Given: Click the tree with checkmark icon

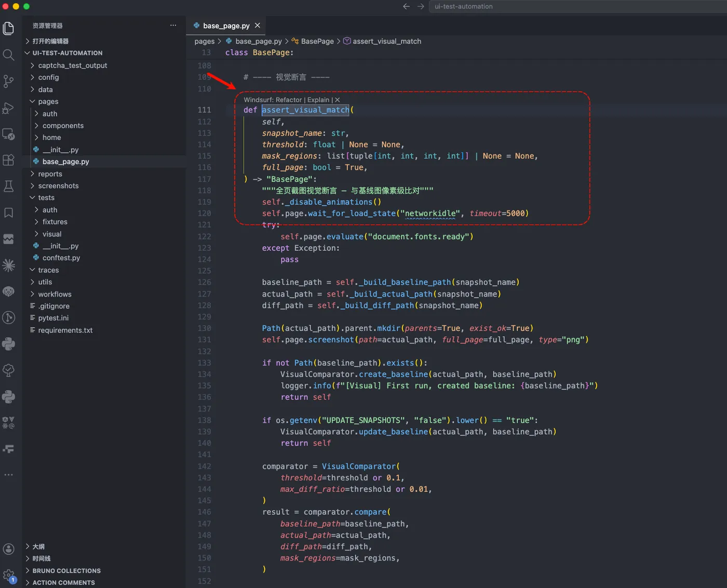Looking at the screenshot, I should pyautogui.click(x=8, y=370).
